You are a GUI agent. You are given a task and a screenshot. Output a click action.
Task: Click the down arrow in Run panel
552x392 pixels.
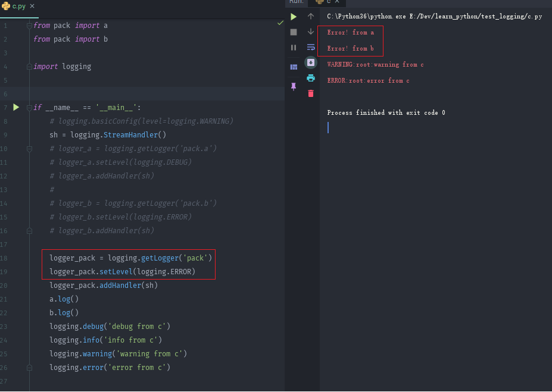coord(310,32)
